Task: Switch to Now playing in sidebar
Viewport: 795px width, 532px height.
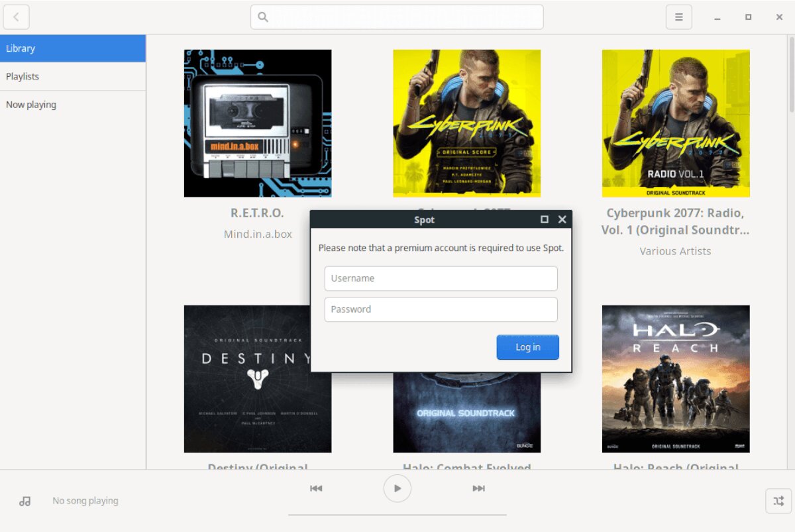Action: [x=73, y=104]
